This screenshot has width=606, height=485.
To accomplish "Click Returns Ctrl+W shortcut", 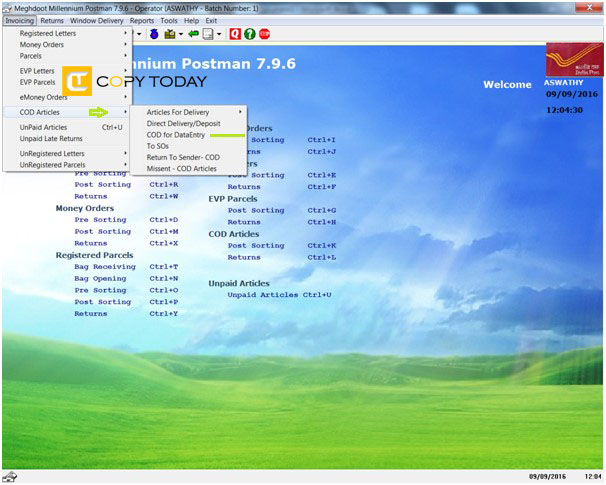I will (126, 196).
